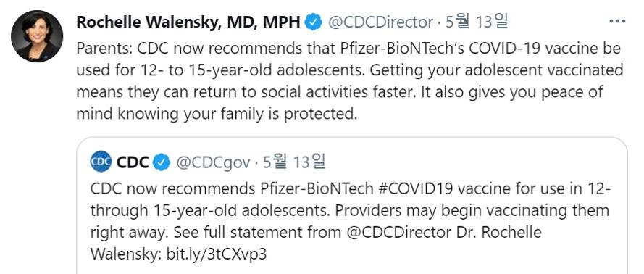Open the @CDCgov handle
644x274 pixels.
pos(213,162)
